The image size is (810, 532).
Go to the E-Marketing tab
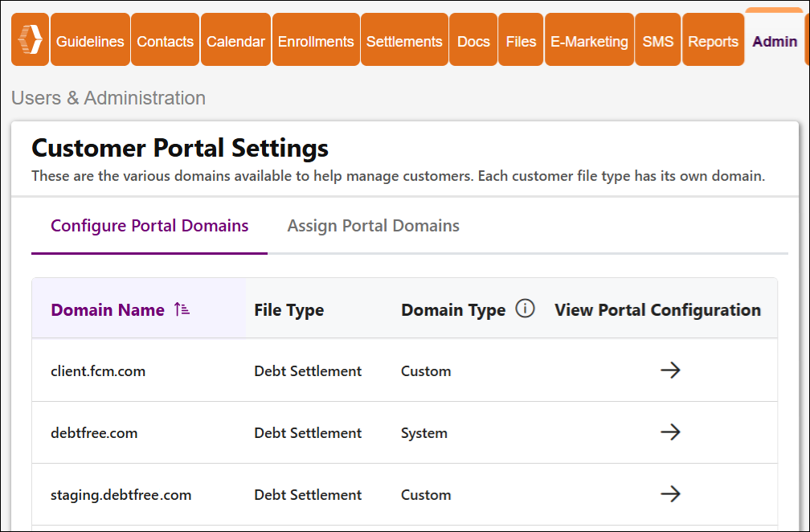pos(589,41)
